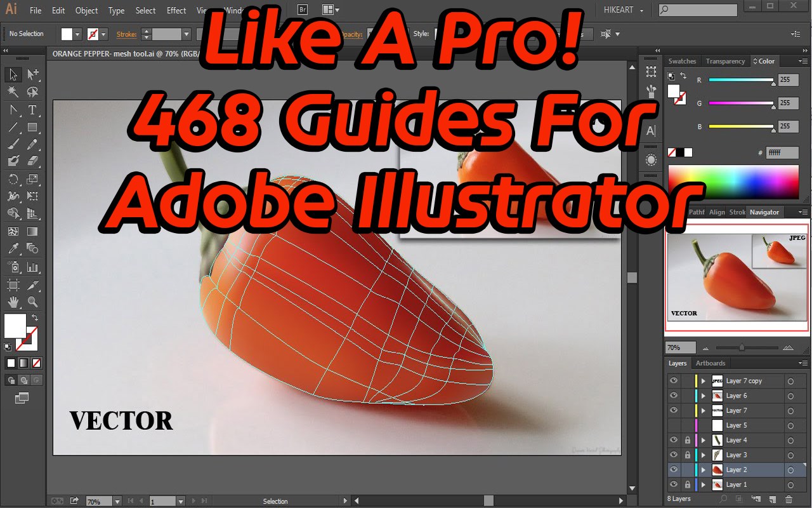Select the Line Segment tool
Viewport: 812px width, 508px height.
pos(13,127)
